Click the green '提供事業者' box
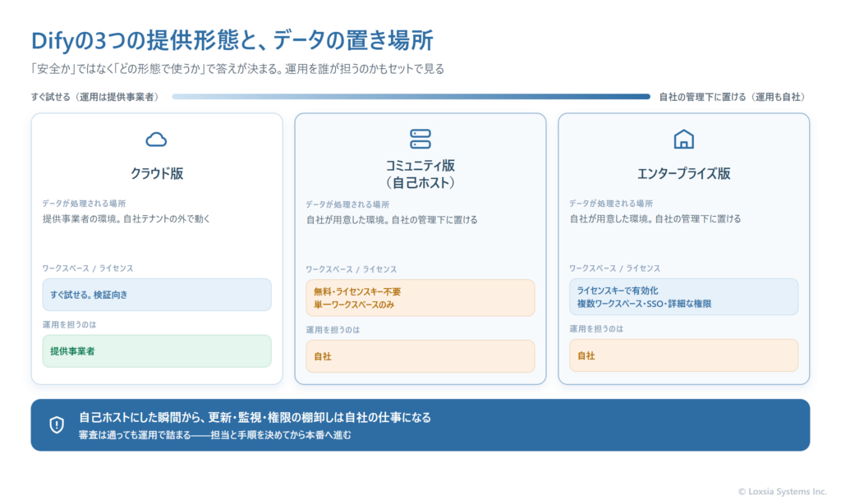841x504 pixels. pos(157,351)
